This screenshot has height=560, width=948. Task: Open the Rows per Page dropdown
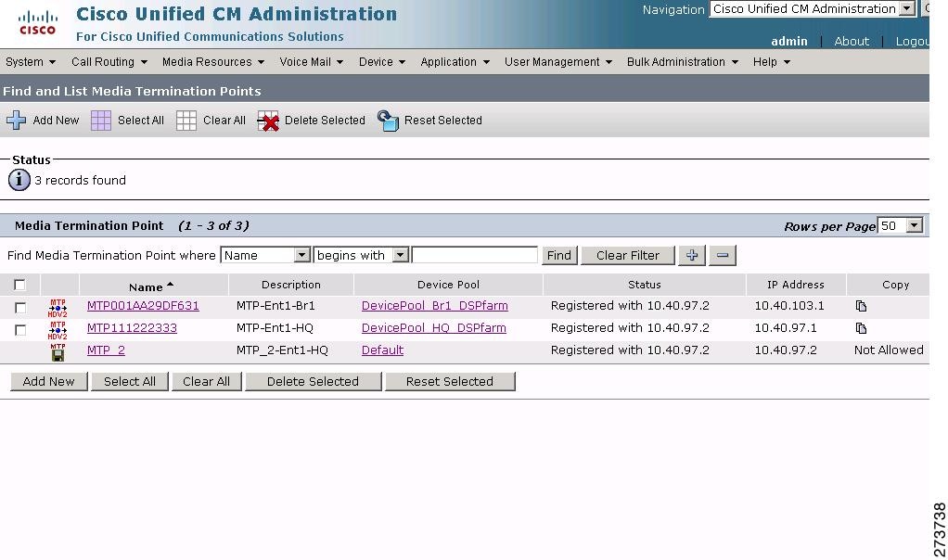click(901, 226)
